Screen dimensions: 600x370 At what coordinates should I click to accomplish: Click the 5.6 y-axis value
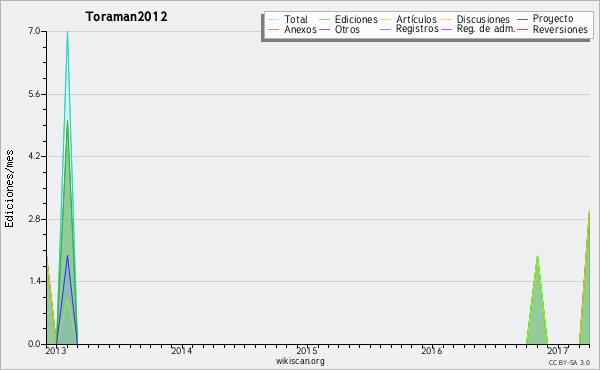(34, 94)
